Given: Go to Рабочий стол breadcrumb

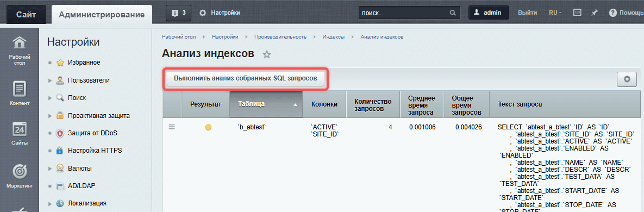Looking at the screenshot, I should coord(179,37).
